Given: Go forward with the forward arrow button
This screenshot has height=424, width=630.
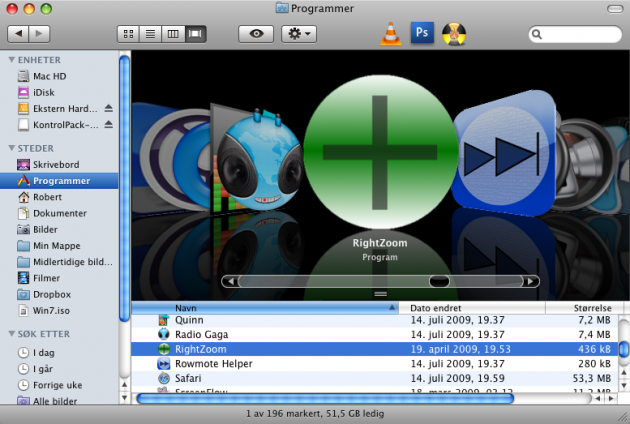Looking at the screenshot, I should pos(39,34).
